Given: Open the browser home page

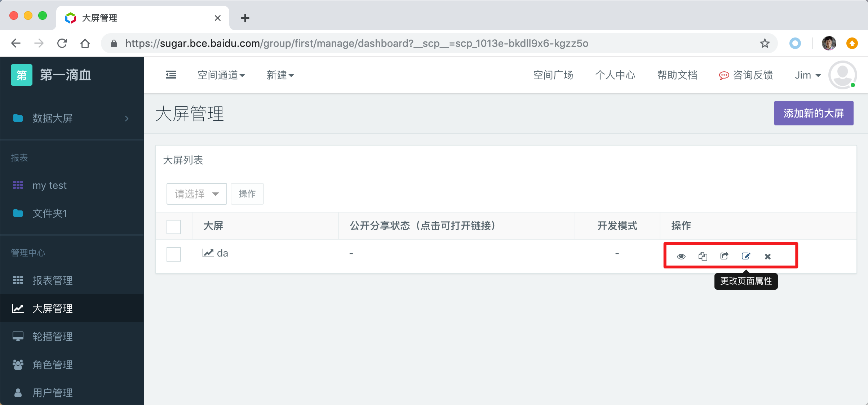Looking at the screenshot, I should click(85, 43).
